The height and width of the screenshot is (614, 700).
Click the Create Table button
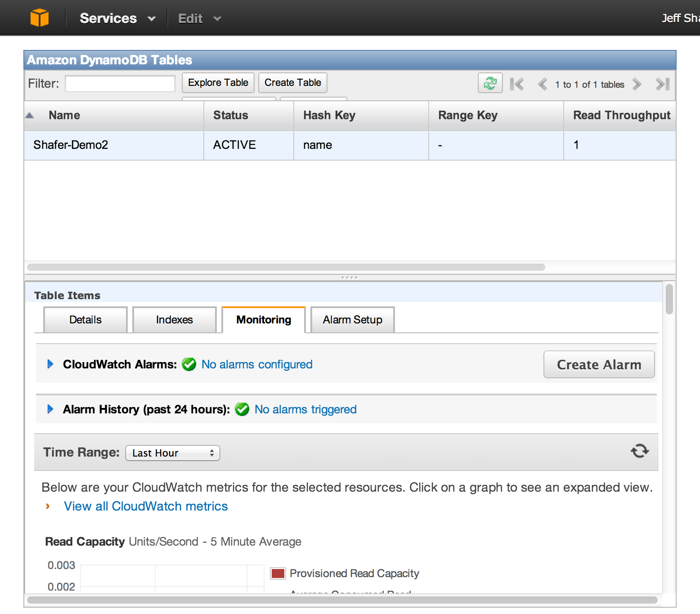pos(292,82)
